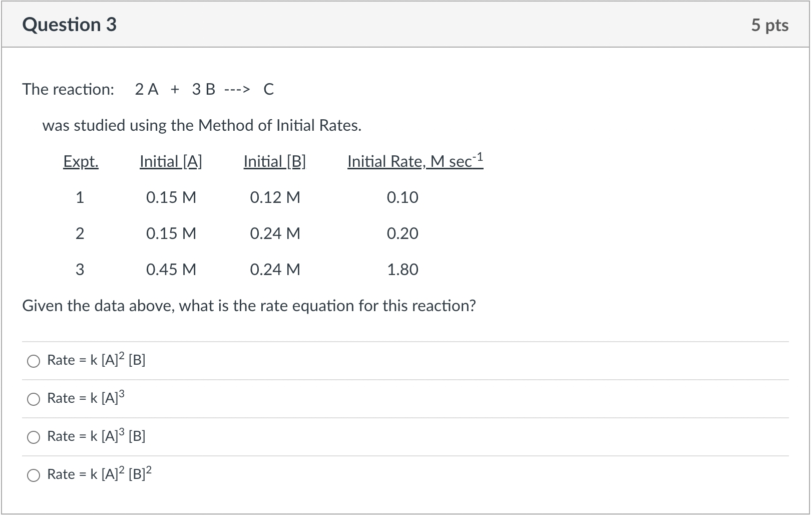Click the 0.24 M value in Expt. 2

(275, 233)
